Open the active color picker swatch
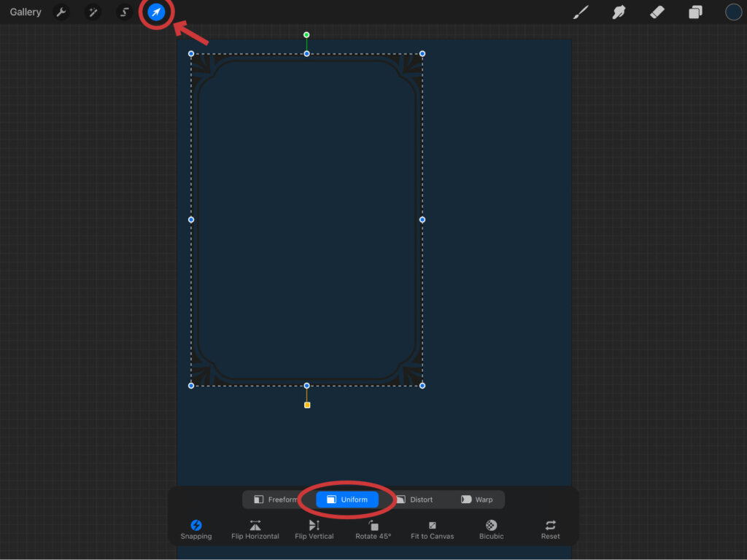 click(x=733, y=12)
